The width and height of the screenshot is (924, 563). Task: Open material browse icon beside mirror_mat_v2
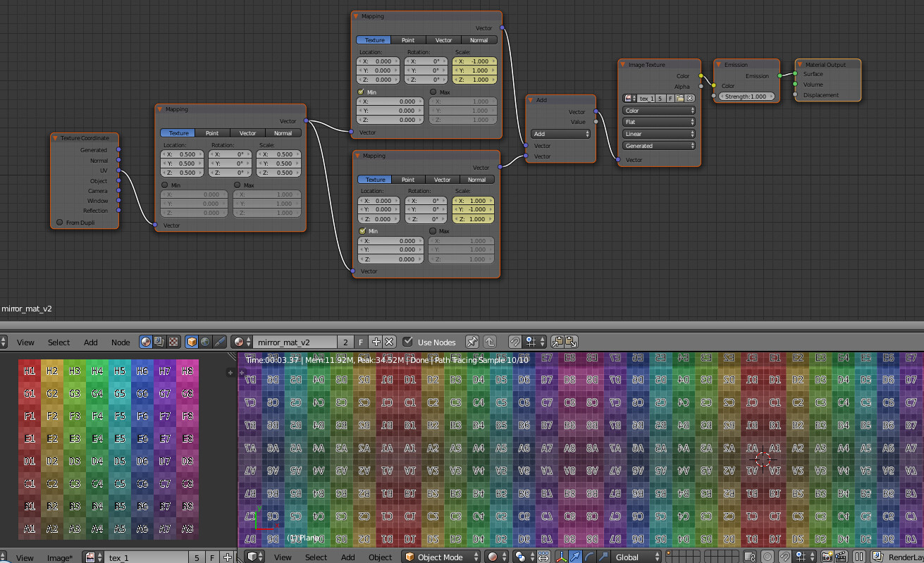(x=241, y=342)
